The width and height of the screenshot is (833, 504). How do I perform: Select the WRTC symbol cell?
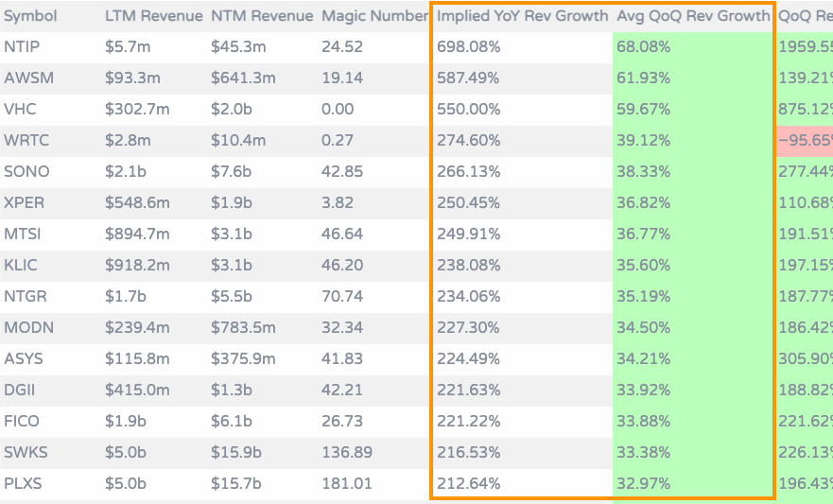(x=26, y=141)
